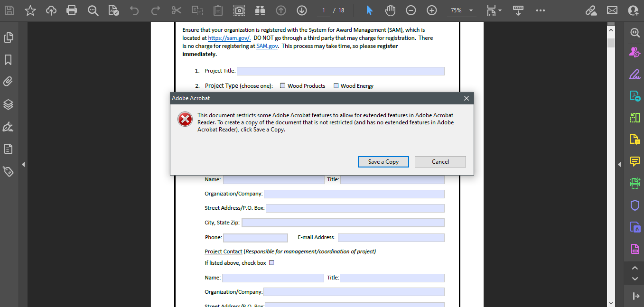The image size is (644, 307).
Task: Click Save a Copy in the dialog
Action: [383, 162]
